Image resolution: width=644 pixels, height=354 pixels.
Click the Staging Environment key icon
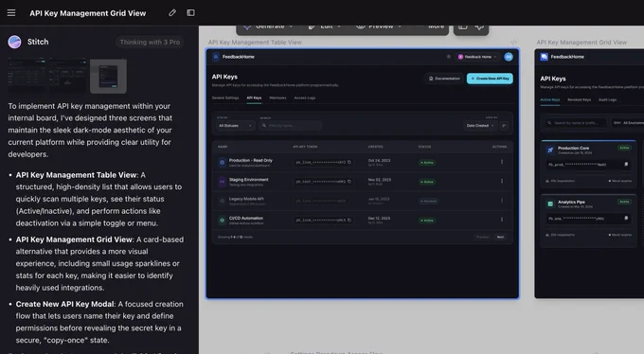pyautogui.click(x=223, y=182)
